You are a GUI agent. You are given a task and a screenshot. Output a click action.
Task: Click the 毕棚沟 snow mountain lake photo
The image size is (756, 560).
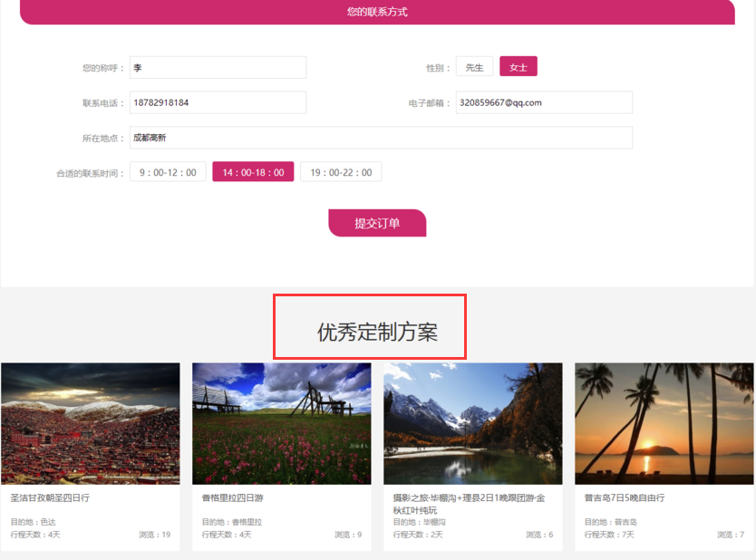(473, 423)
